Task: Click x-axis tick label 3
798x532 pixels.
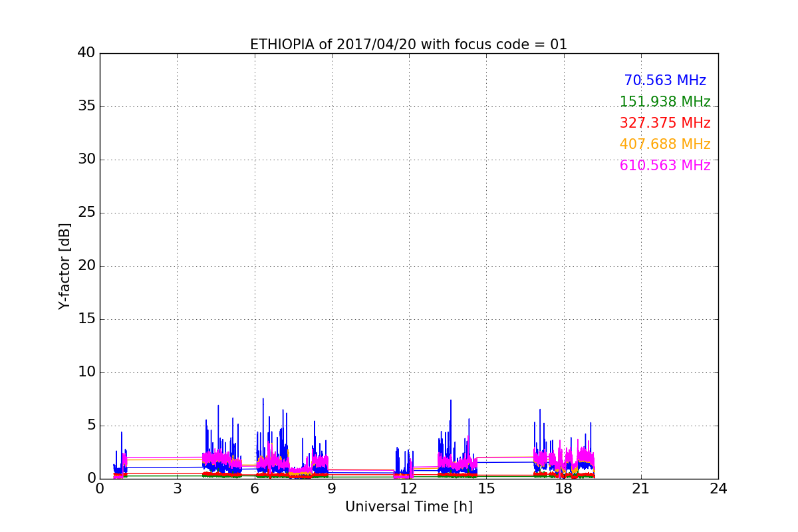Action: (x=177, y=489)
